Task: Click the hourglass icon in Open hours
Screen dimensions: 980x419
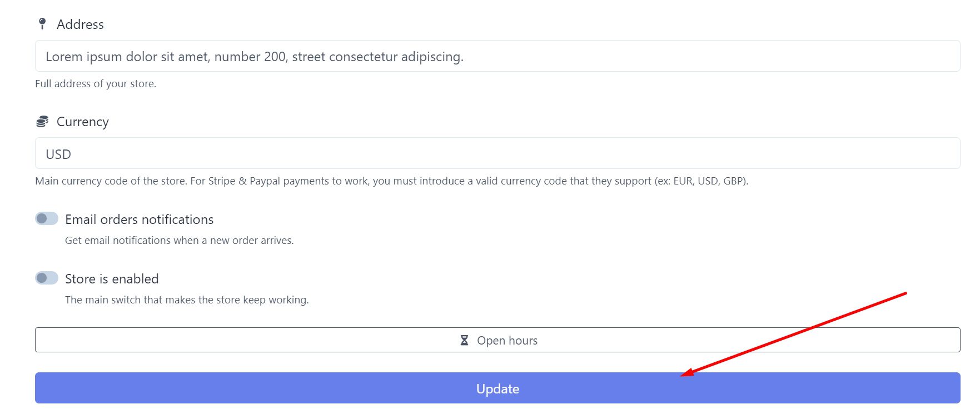Action: pyautogui.click(x=464, y=340)
